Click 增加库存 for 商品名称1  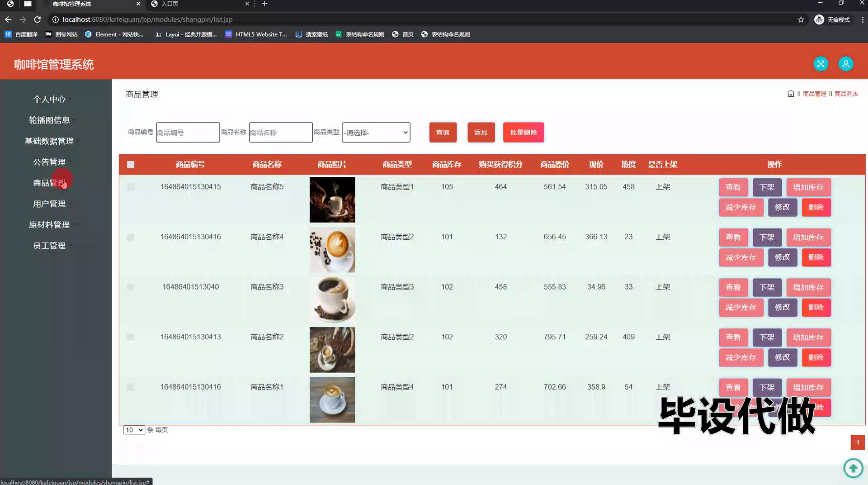[x=808, y=388]
